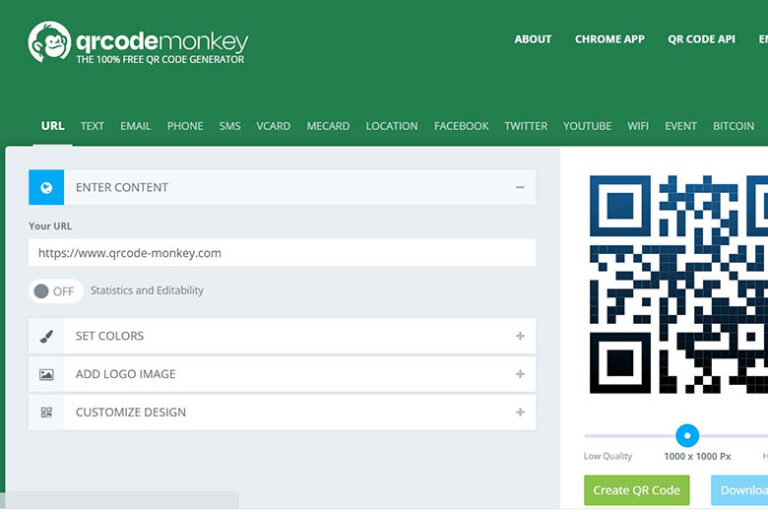Viewport: 768px width, 512px height.
Task: Open the PHONE tab
Action: 185,126
